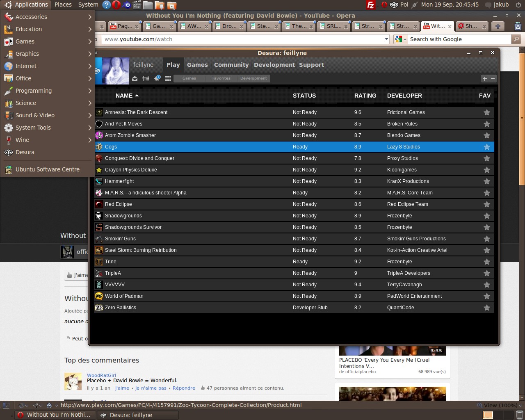This screenshot has height=420, width=525.
Task: Toggle favorite star for Cogs
Action: click(x=487, y=147)
